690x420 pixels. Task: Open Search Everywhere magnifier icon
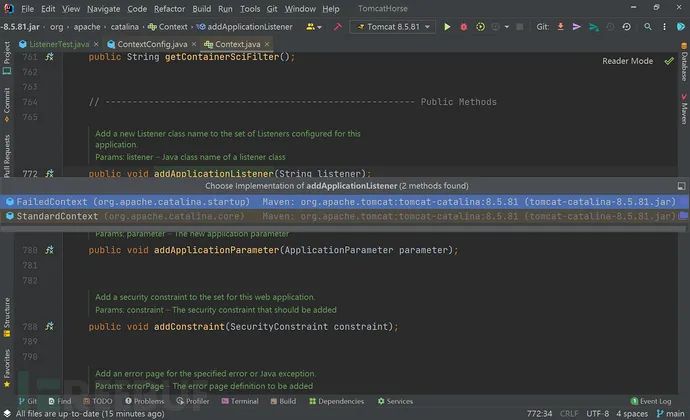[648, 27]
